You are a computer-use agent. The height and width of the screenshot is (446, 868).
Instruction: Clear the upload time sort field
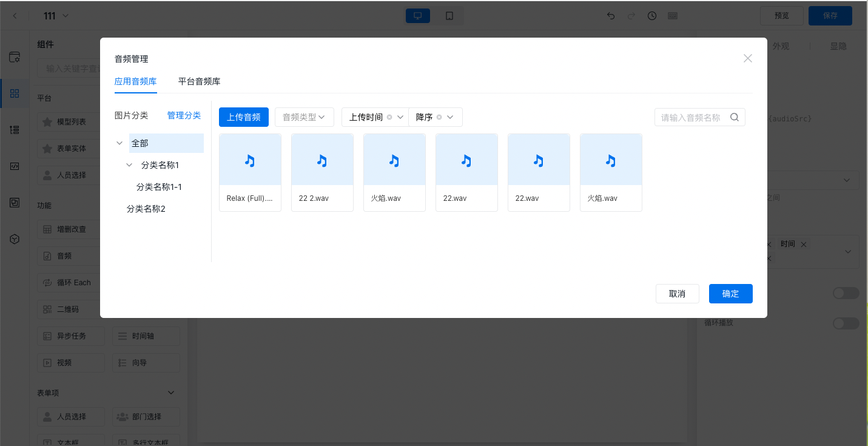389,117
